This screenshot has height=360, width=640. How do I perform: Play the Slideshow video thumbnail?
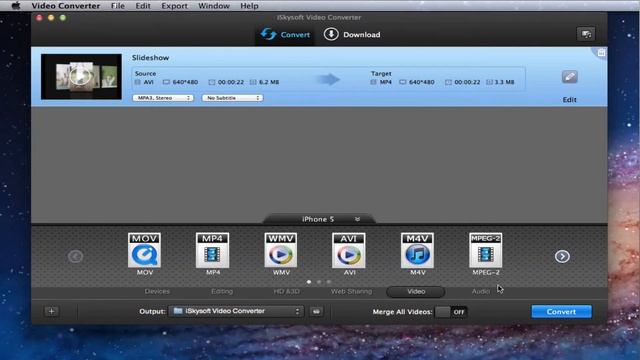coord(80,76)
